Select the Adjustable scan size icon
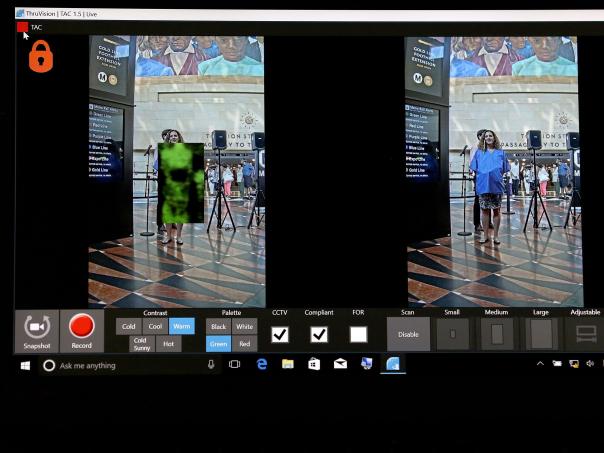The height and width of the screenshot is (453, 604). 586,333
